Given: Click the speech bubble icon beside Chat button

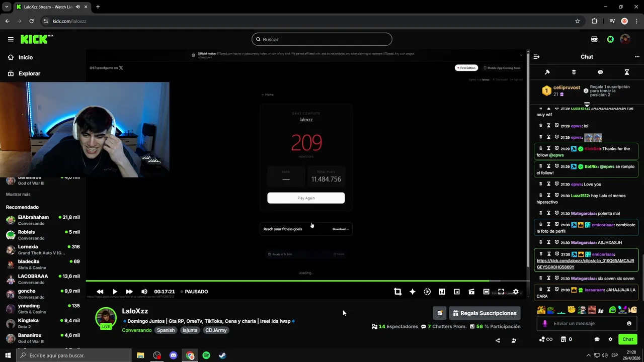Looking at the screenshot, I should pyautogui.click(x=597, y=339).
